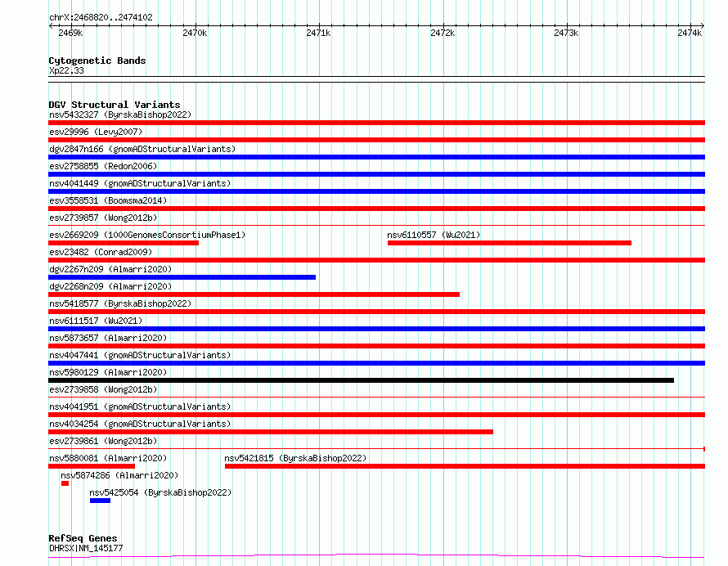Screen dimensions: 728x566
Task: Select black bar of nsv5980129
Action: pyautogui.click(x=362, y=380)
